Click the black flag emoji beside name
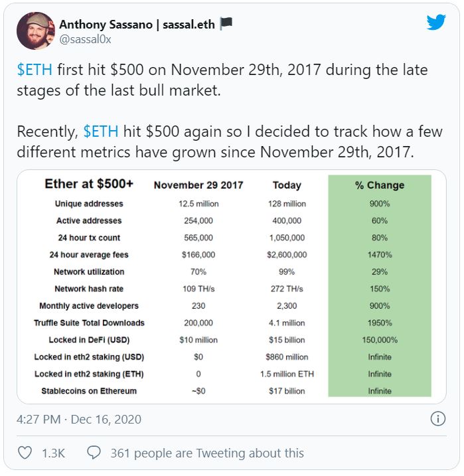 click(226, 24)
